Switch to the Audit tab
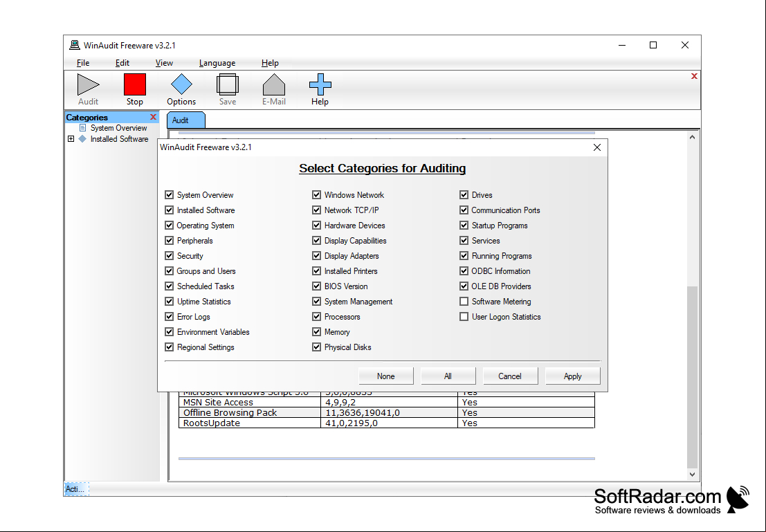 coord(185,120)
